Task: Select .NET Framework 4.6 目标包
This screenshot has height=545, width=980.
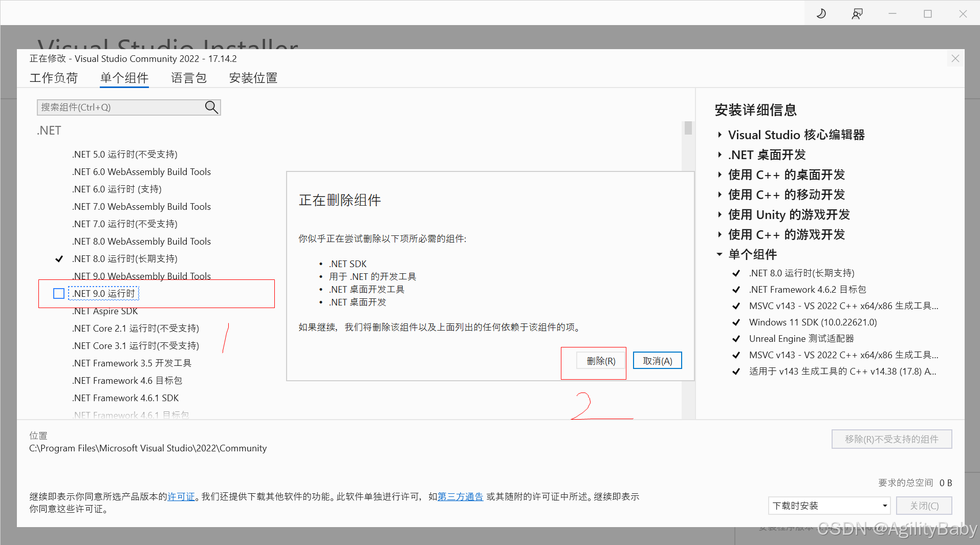Action: tap(127, 381)
